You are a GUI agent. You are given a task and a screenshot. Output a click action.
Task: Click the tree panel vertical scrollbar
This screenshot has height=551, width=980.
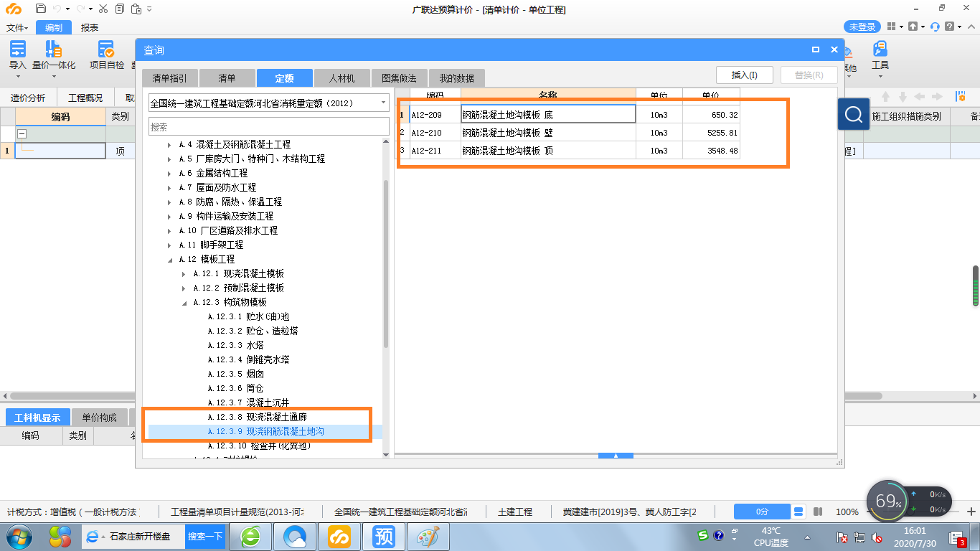point(386,263)
